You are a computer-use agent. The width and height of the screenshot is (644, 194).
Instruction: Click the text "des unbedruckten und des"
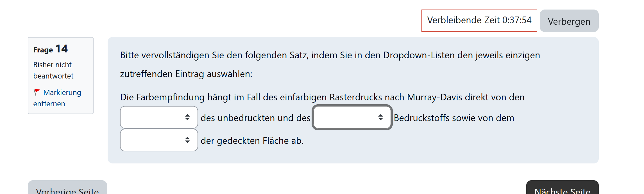pos(255,118)
